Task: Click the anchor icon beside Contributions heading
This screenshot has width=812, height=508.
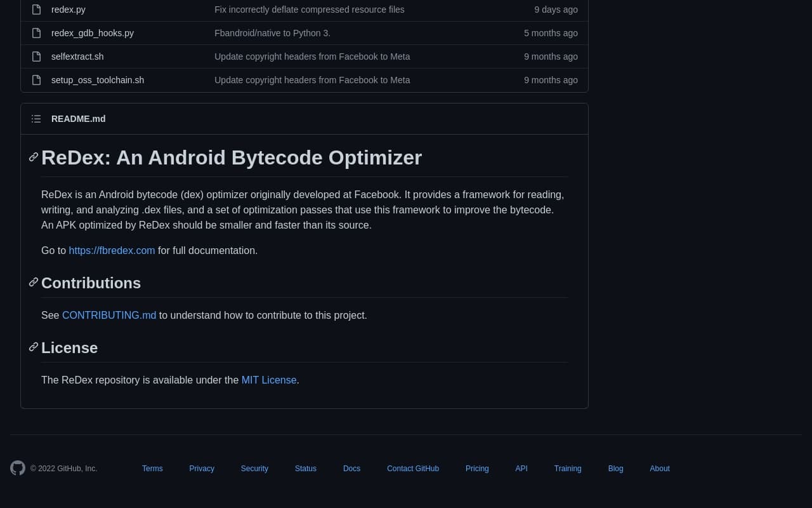Action: pyautogui.click(x=33, y=283)
